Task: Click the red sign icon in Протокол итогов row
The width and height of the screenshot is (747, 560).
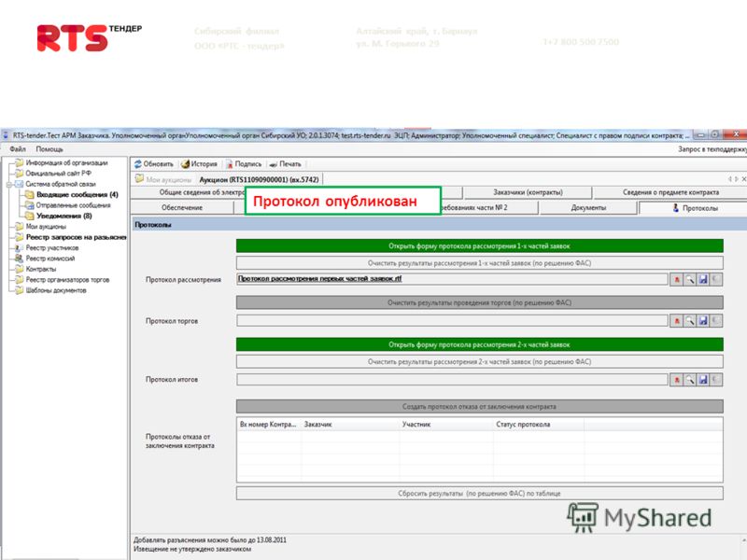Action: coord(676,380)
